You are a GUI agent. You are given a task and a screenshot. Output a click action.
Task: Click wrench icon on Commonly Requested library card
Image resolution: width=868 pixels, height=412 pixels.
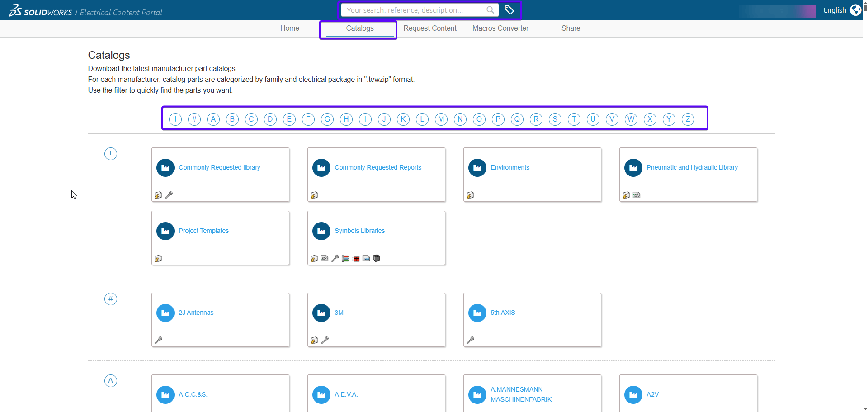pos(169,195)
